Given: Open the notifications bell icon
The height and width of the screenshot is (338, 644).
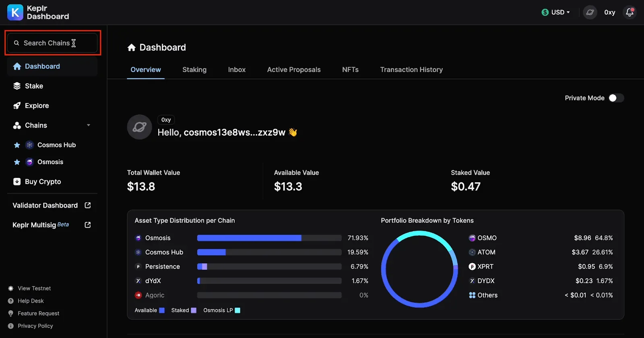Looking at the screenshot, I should [630, 12].
